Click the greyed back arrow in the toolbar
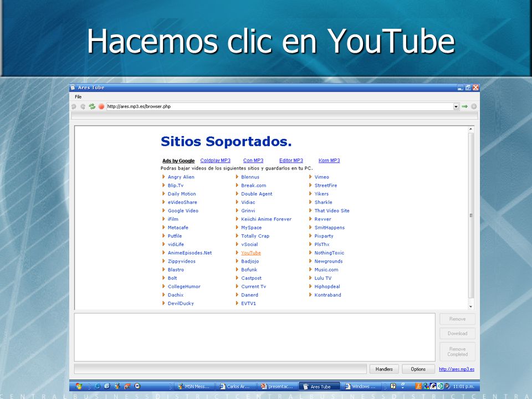This screenshot has width=532, height=399. 74,106
